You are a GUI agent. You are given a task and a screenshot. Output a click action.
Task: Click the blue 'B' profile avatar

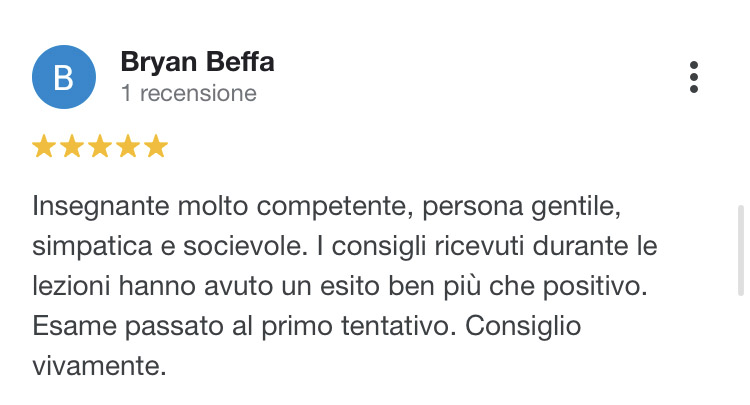click(x=64, y=77)
